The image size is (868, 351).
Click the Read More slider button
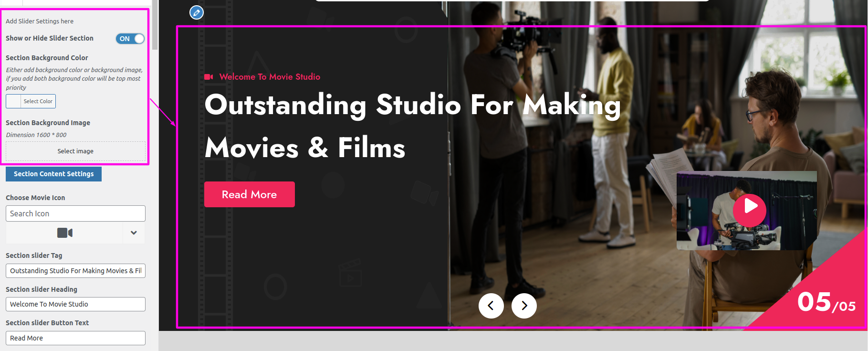250,194
